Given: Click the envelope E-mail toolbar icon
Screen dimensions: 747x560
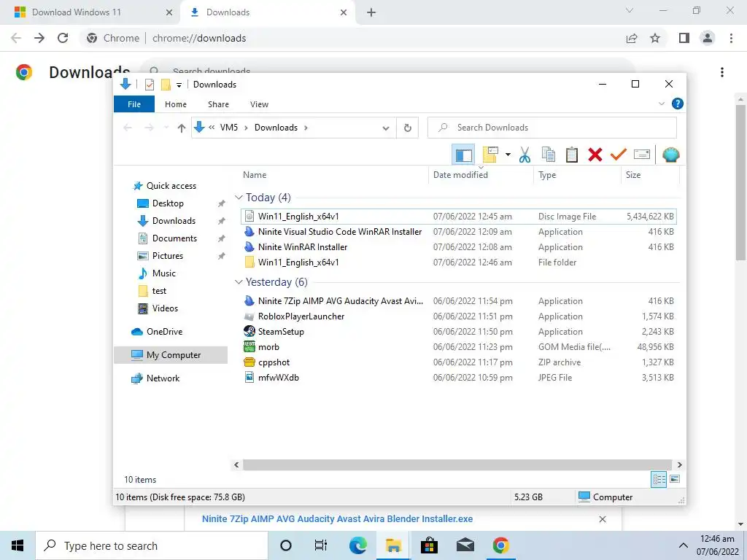Looking at the screenshot, I should tap(642, 155).
